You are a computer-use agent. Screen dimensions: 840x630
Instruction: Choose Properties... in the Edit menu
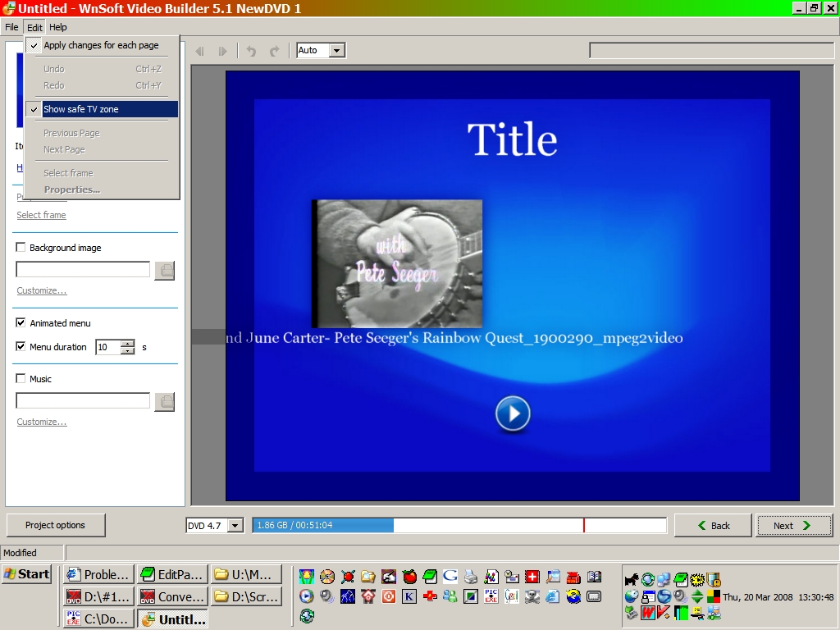pyautogui.click(x=102, y=189)
